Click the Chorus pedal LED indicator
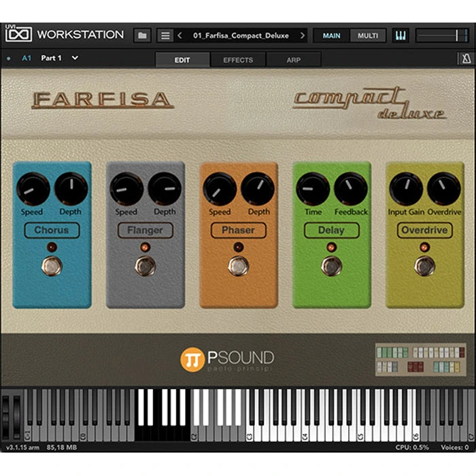This screenshot has height=476, width=476. [52, 247]
